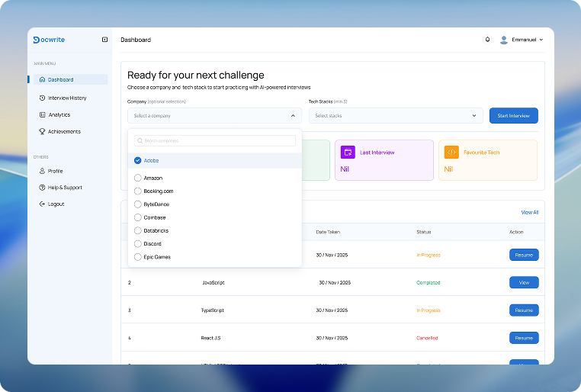Click the search magnifier in companies field
The height and width of the screenshot is (392, 581).
pyautogui.click(x=140, y=141)
